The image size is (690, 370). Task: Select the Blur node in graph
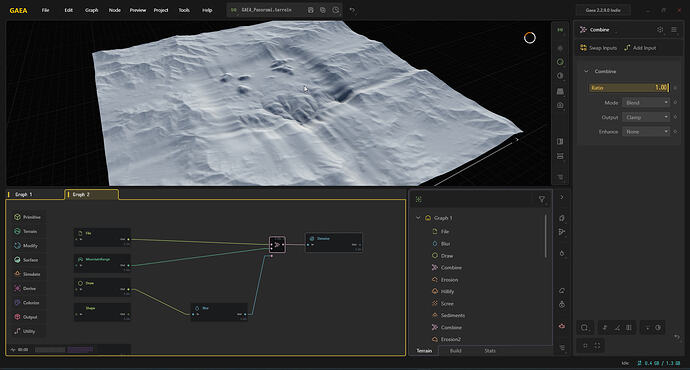click(219, 311)
